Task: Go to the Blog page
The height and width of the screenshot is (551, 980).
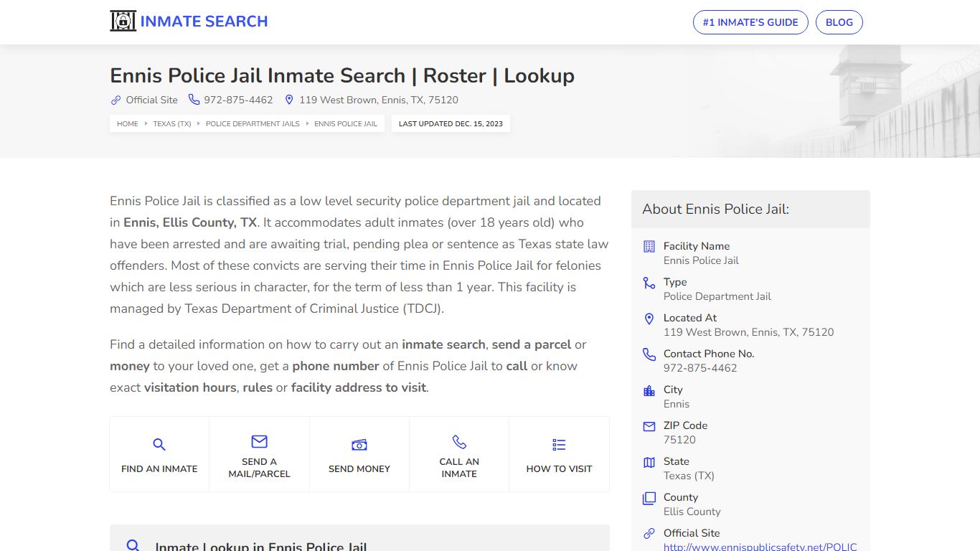Action: coord(839,22)
